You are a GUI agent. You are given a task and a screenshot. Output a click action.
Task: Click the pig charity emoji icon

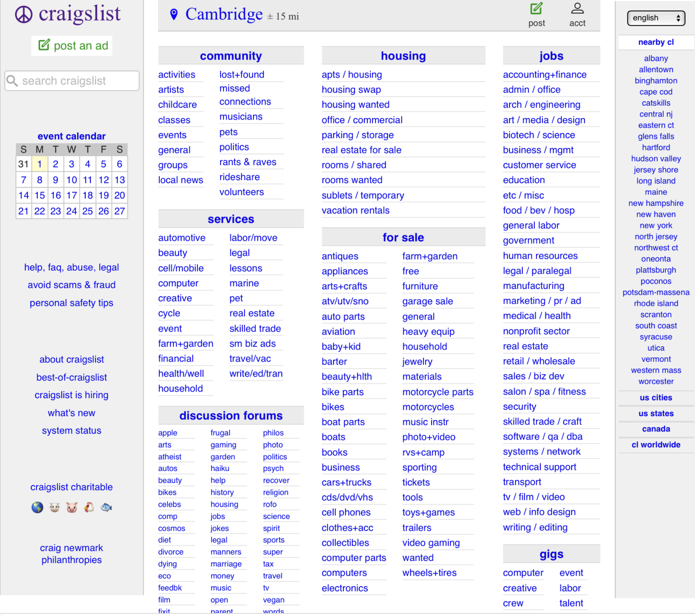pyautogui.click(x=72, y=508)
